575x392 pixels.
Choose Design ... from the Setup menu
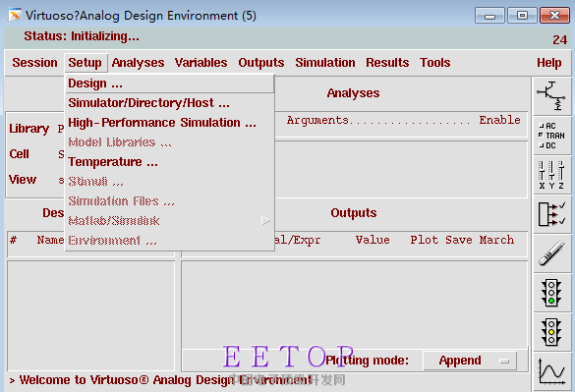[169, 84]
